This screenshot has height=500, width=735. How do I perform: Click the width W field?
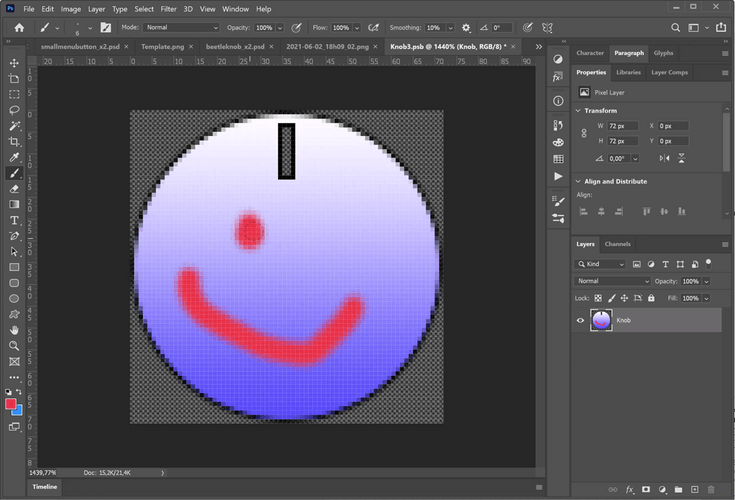tap(622, 126)
